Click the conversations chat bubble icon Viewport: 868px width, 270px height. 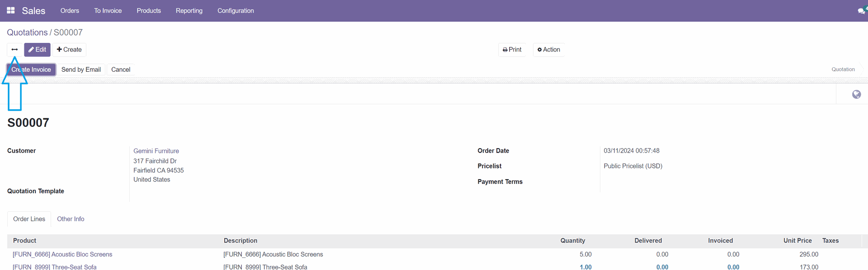tap(861, 11)
